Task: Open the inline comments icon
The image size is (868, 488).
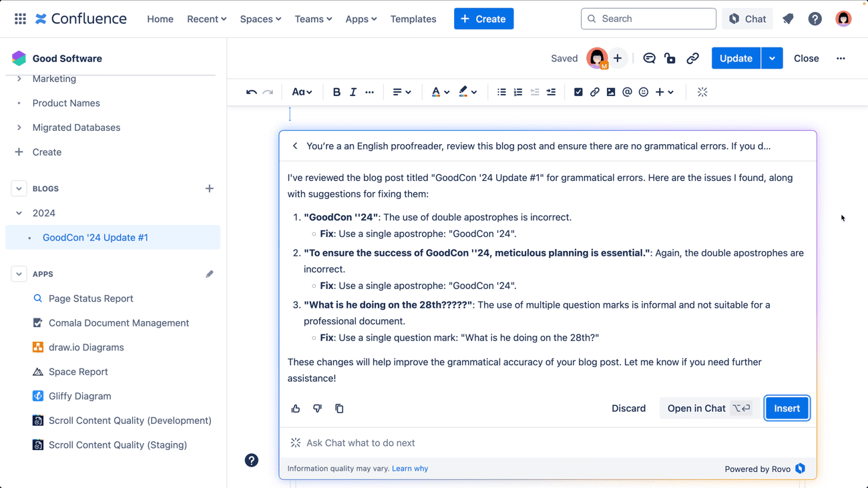Action: pos(649,59)
